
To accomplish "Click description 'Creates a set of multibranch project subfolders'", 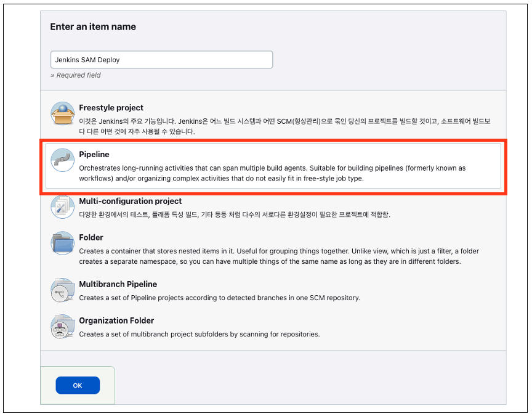I will click(x=199, y=334).
